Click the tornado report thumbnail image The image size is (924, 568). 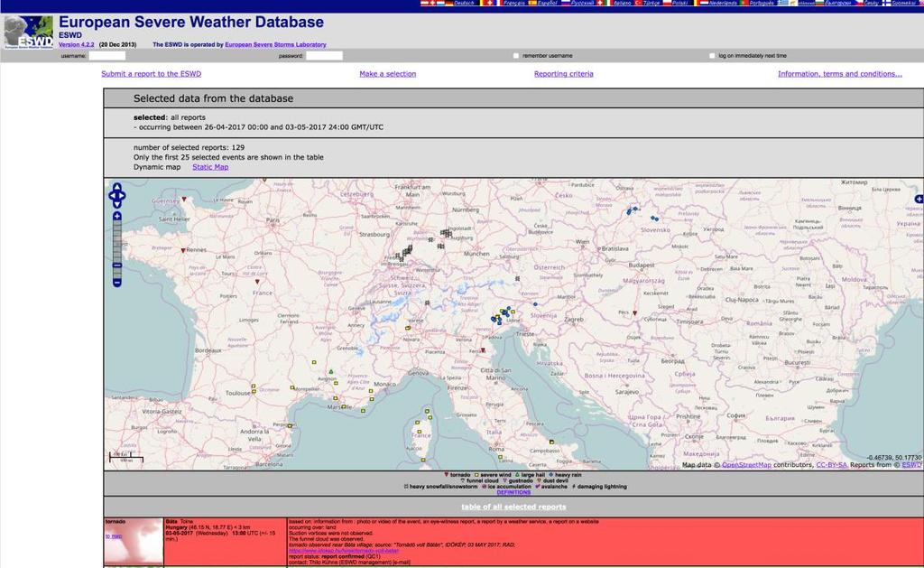click(134, 543)
